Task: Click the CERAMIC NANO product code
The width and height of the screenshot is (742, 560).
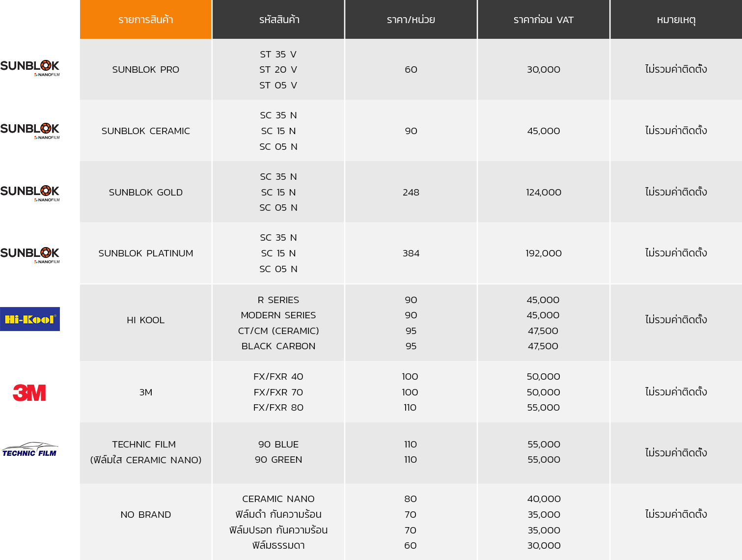Action: 278,499
